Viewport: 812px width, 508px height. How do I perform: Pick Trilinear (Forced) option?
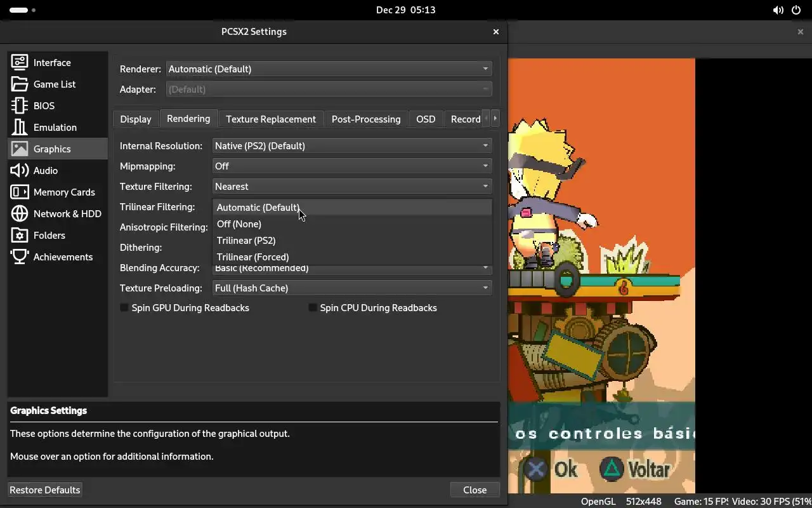[x=352, y=257]
